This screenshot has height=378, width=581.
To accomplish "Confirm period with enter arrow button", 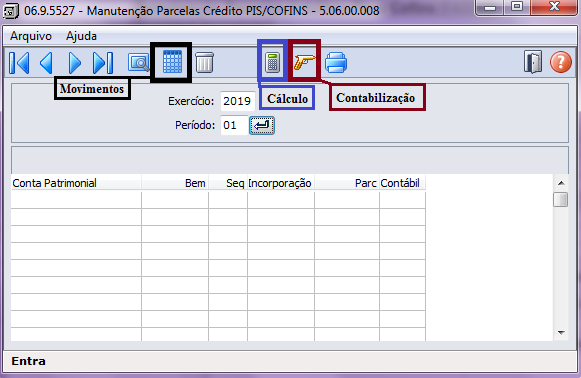I will tap(262, 125).
